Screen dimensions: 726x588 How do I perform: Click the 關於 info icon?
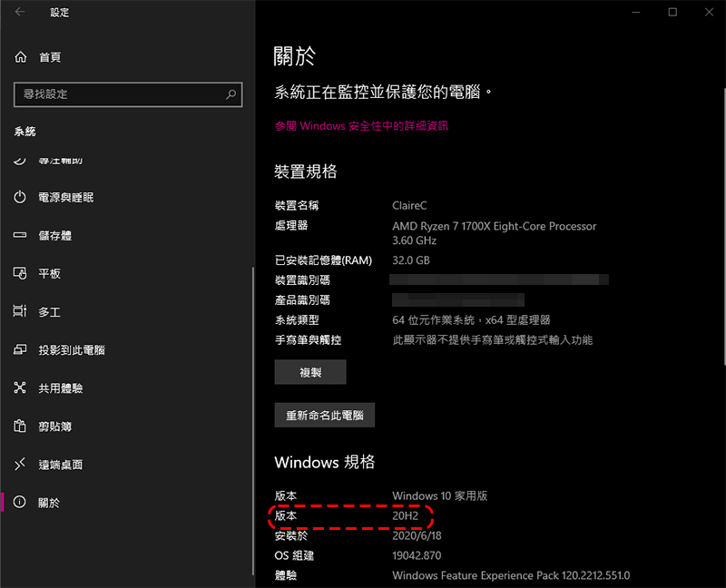pos(19,502)
